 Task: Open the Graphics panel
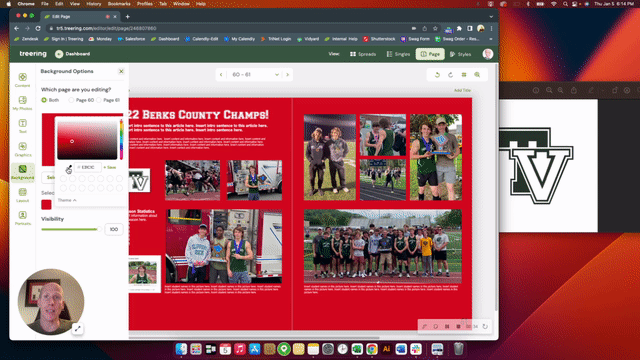click(x=22, y=149)
